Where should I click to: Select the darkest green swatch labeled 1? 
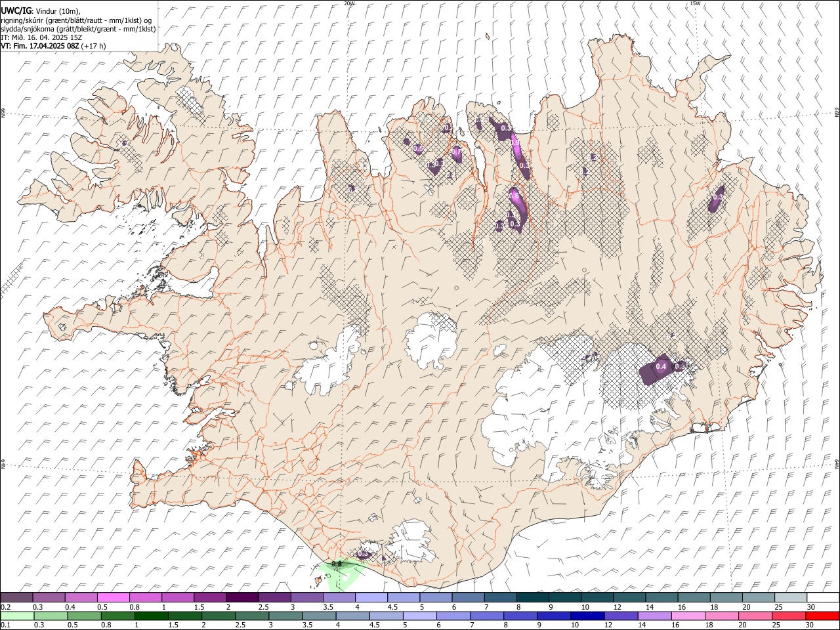(151, 616)
